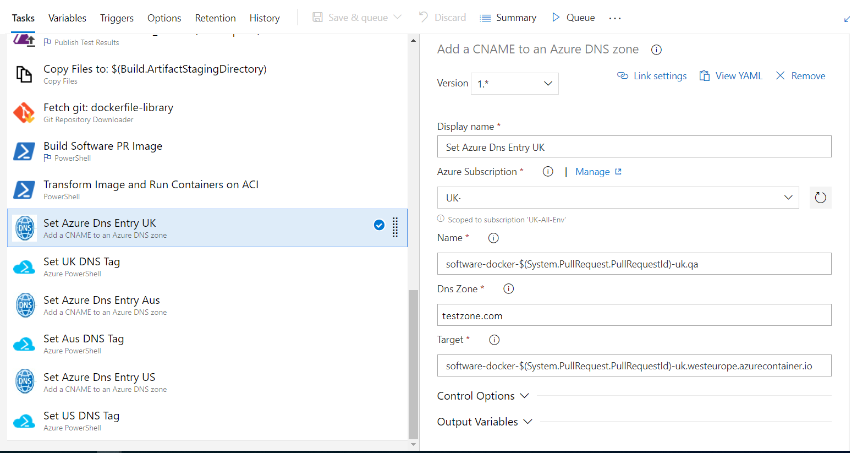This screenshot has width=868, height=453.
Task: Click the restore-size arrow icon at top right
Action: pyautogui.click(x=847, y=19)
